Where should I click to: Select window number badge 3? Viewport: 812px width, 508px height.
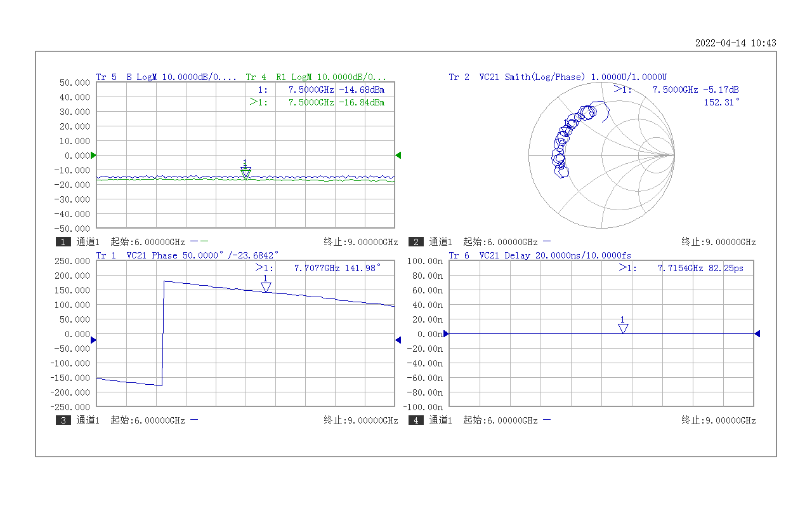click(x=63, y=420)
